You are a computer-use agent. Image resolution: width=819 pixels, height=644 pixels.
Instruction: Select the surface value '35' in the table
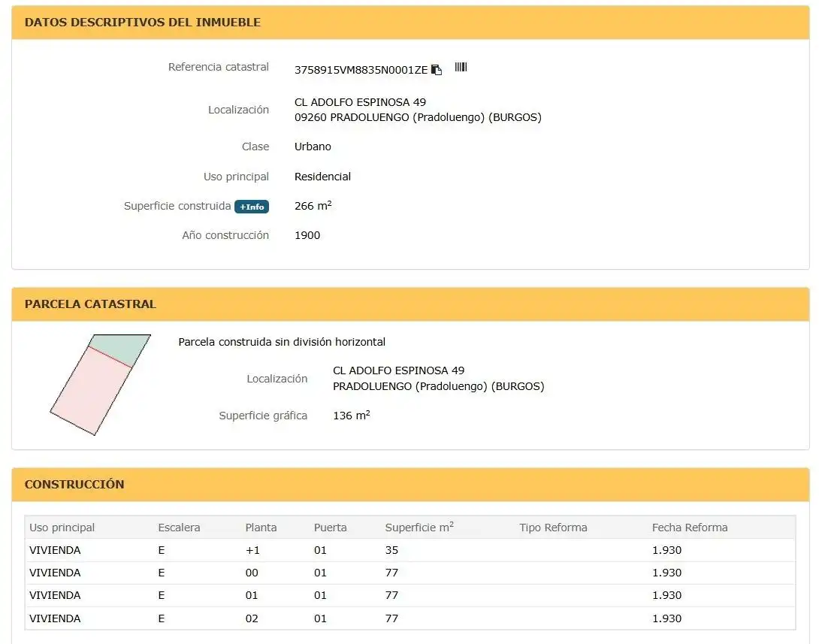point(391,550)
